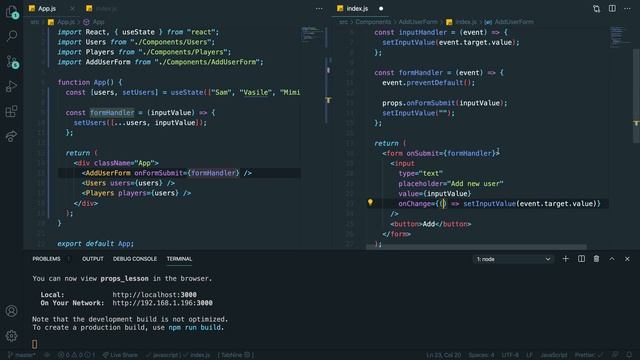The image size is (640, 360).
Task: Click TabNine in the status bar
Action: [x=235, y=355]
